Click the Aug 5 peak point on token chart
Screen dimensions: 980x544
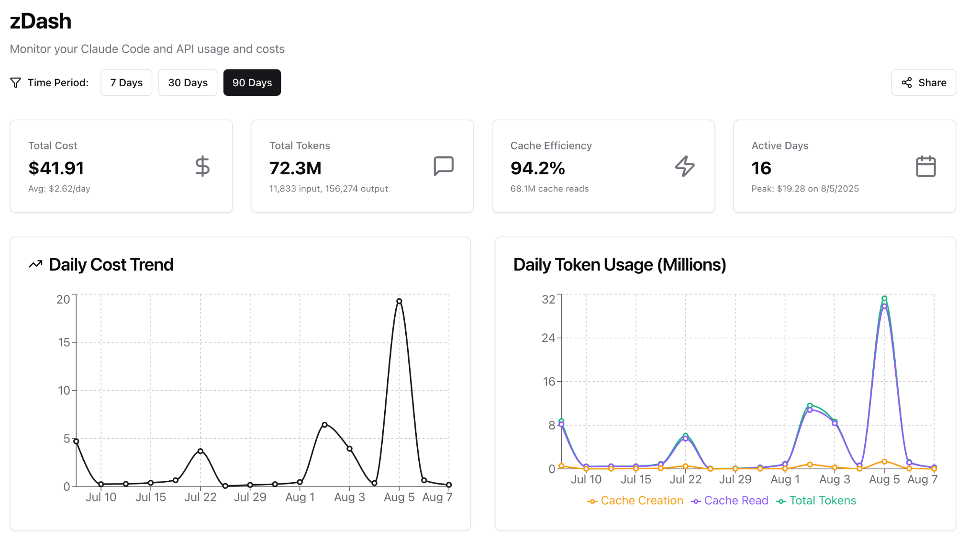tap(884, 299)
